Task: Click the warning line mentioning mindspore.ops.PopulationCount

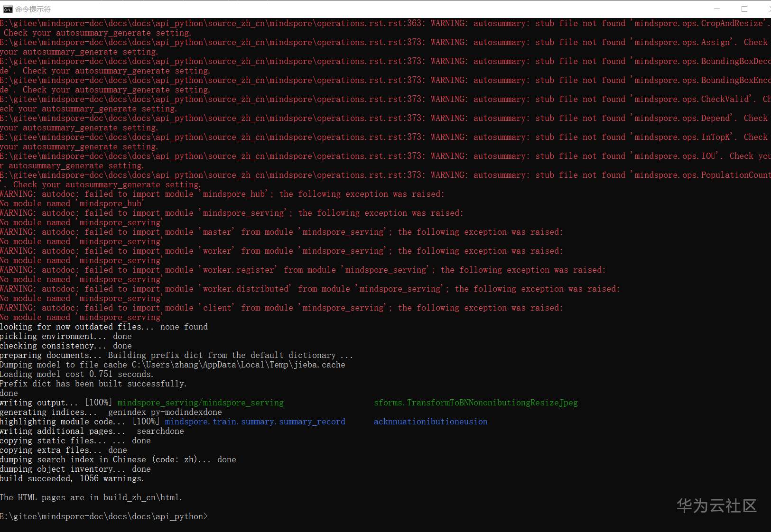Action: point(385,175)
